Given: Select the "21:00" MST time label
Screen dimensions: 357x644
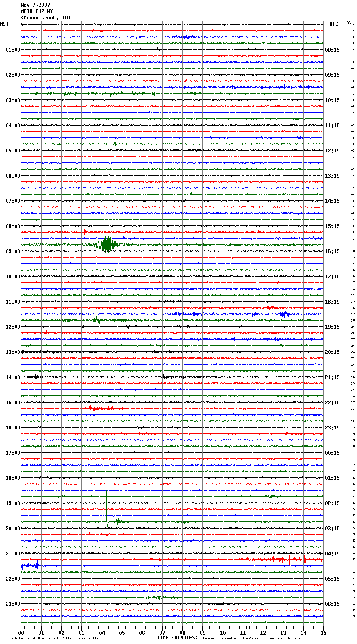Looking at the screenshot, I should pyautogui.click(x=13, y=554).
